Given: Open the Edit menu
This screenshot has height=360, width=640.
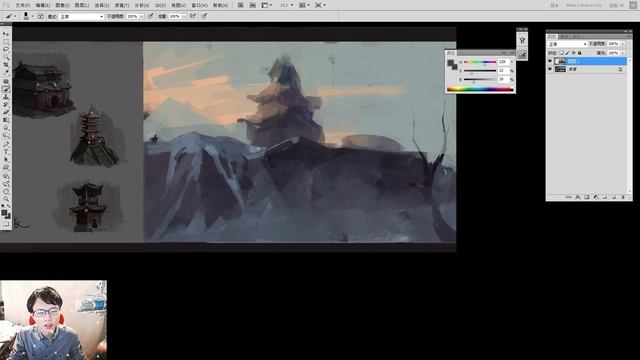Looking at the screenshot, I should 42,5.
